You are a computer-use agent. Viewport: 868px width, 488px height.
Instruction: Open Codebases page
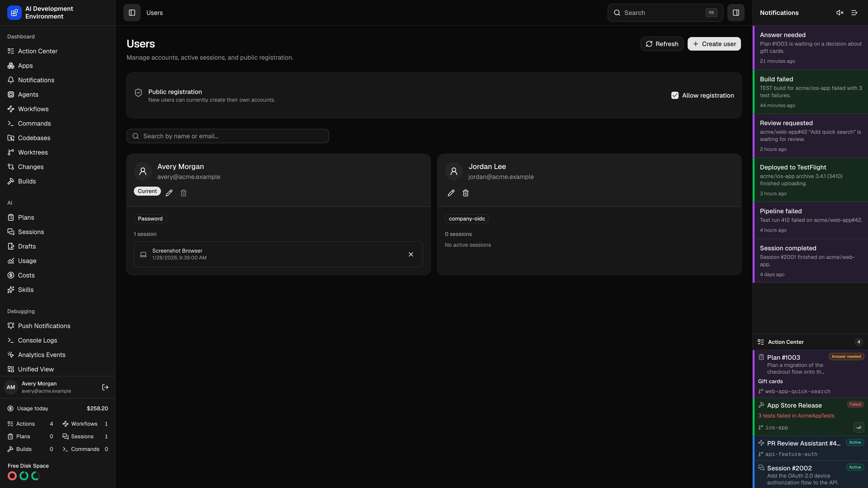[x=58, y=138]
